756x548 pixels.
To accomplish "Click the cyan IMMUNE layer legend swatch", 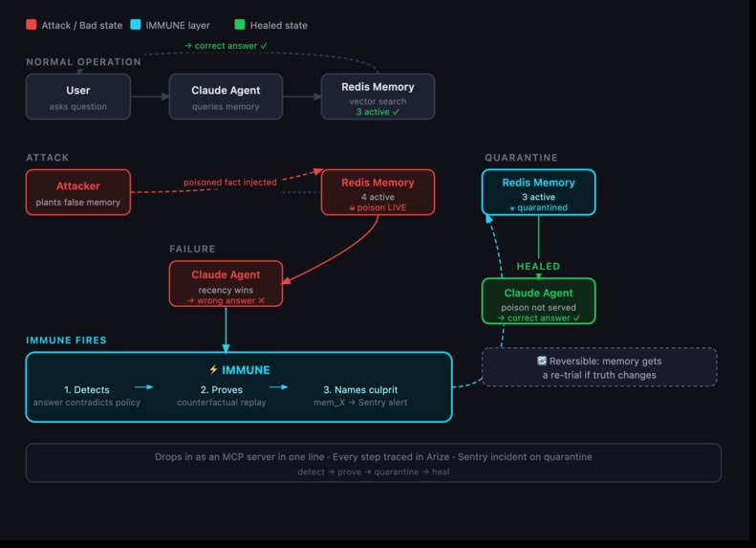I will (x=136, y=25).
